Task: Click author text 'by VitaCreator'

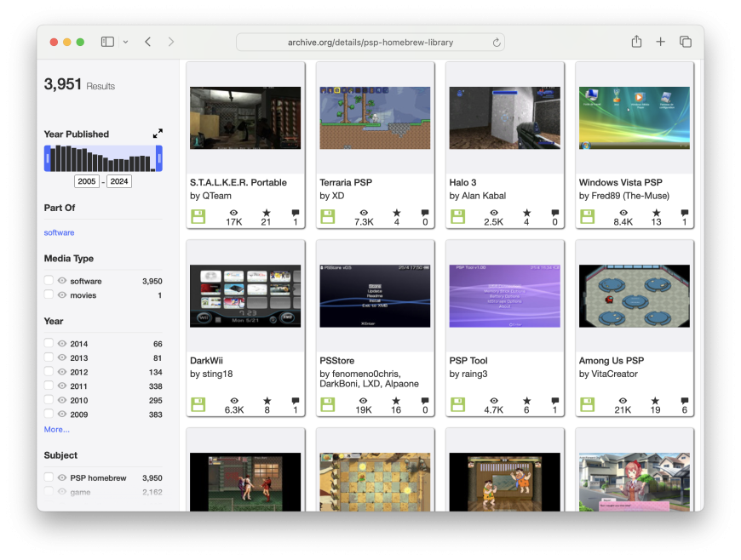Action: pos(608,374)
